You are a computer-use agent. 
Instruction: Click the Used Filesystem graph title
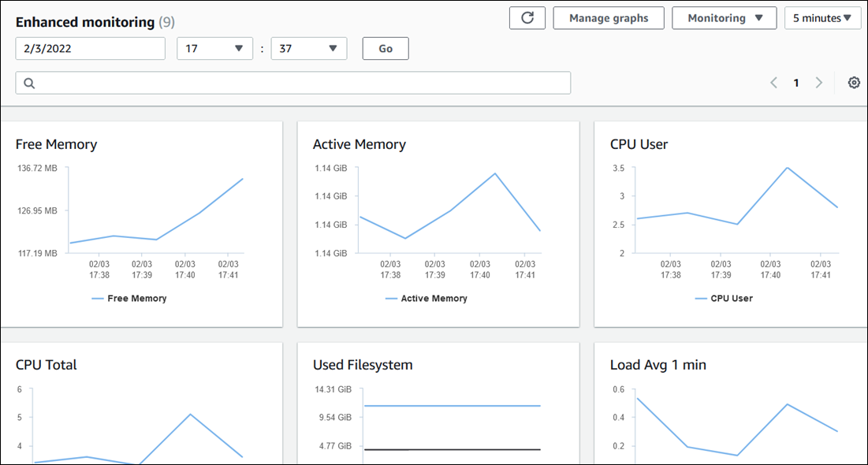(x=363, y=365)
